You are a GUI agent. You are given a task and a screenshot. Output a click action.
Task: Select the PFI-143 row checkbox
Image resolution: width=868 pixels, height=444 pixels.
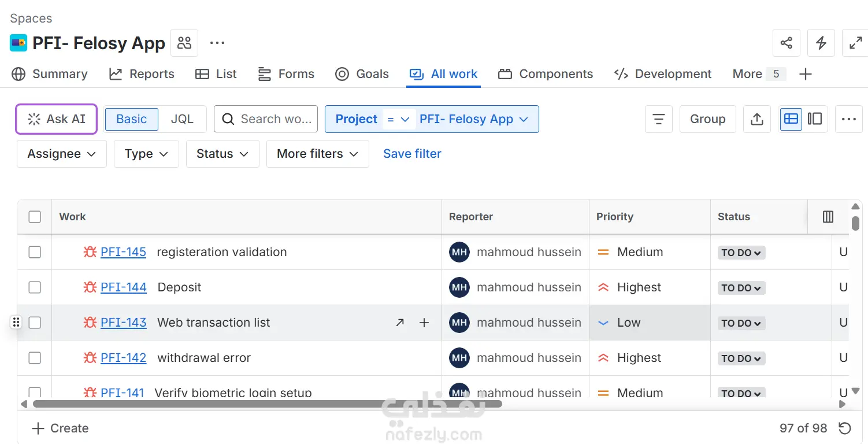35,323
